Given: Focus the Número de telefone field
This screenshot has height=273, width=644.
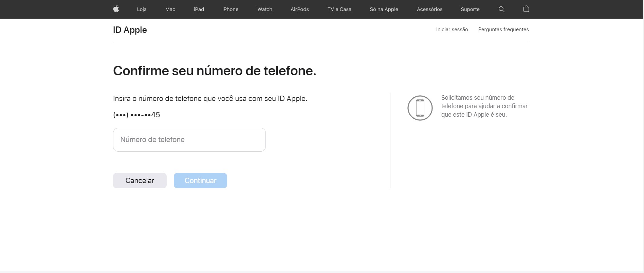Looking at the screenshot, I should [189, 140].
